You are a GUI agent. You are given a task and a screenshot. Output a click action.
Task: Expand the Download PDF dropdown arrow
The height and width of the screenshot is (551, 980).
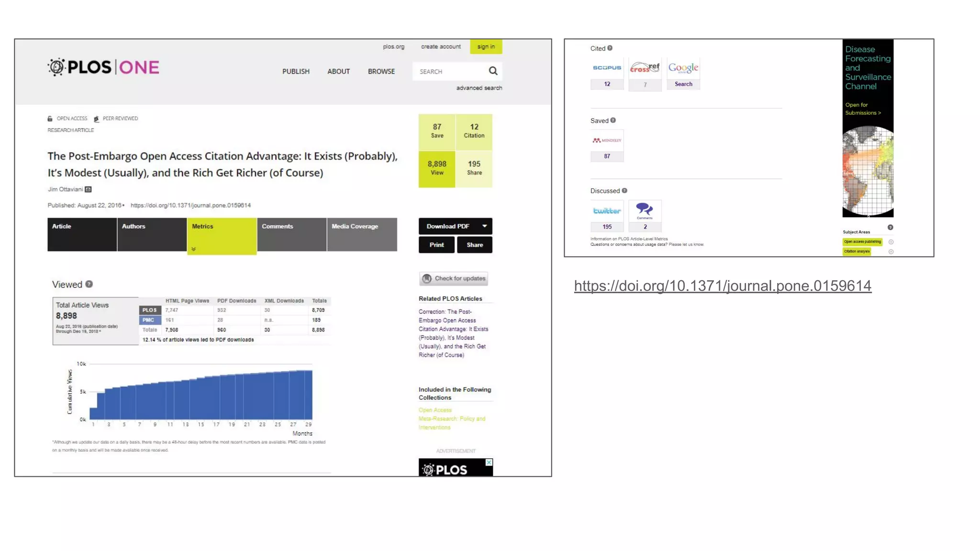tap(484, 226)
